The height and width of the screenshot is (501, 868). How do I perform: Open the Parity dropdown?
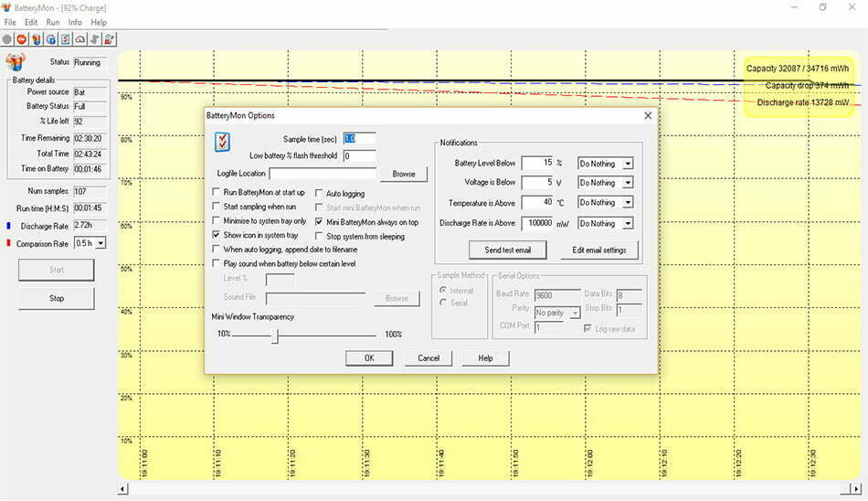pyautogui.click(x=575, y=313)
